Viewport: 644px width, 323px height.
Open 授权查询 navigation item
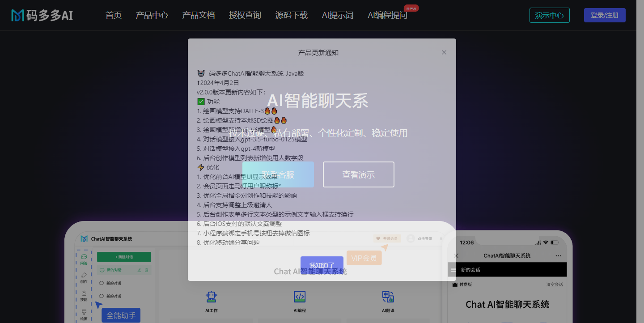tap(245, 15)
